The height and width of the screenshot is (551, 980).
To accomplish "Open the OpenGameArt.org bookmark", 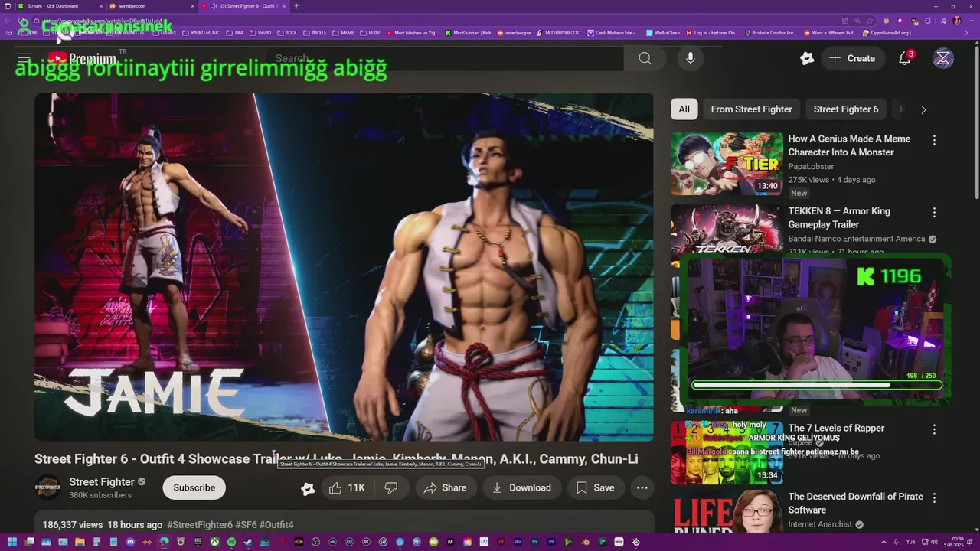I will (x=886, y=33).
